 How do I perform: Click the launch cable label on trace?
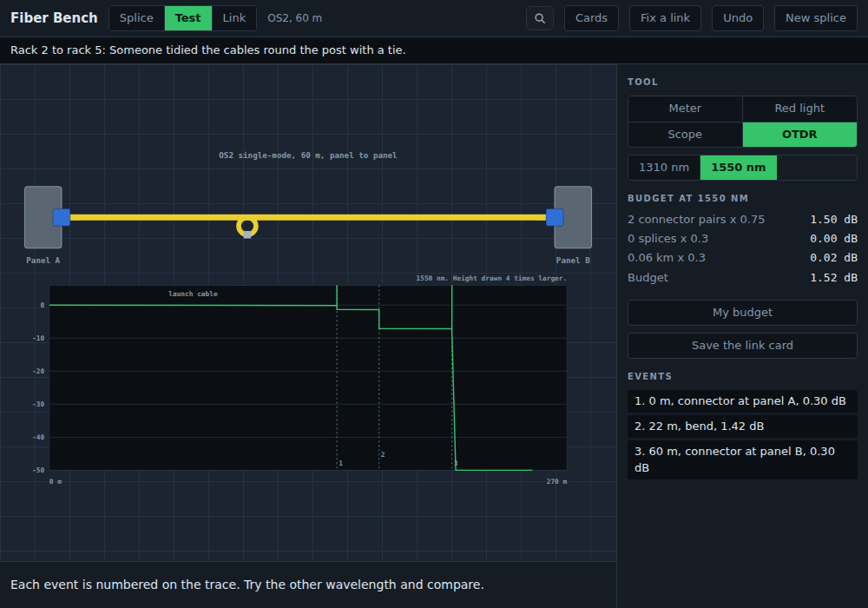[194, 294]
